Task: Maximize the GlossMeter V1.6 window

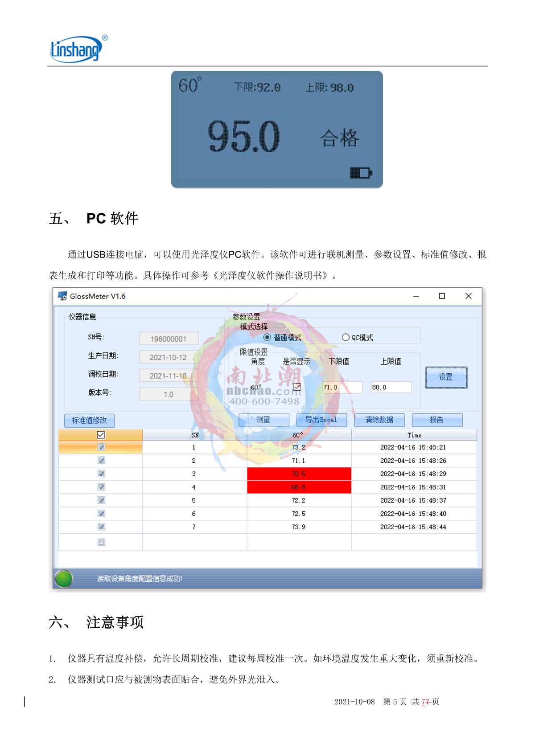Action: (x=442, y=296)
